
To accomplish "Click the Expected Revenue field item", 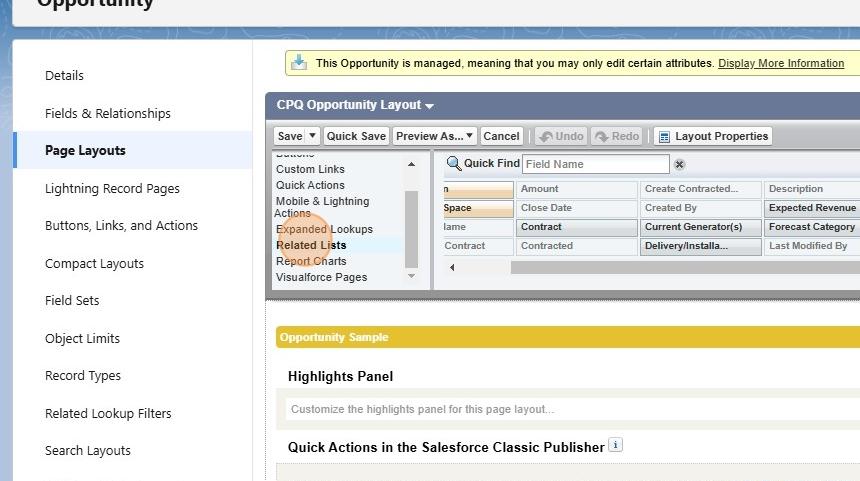I will pos(812,208).
